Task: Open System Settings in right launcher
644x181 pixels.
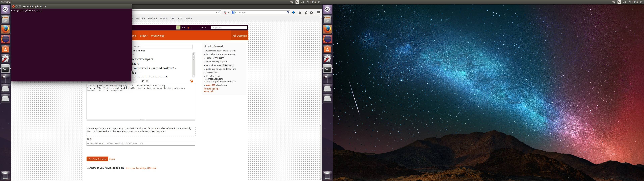Action: pyautogui.click(x=327, y=59)
